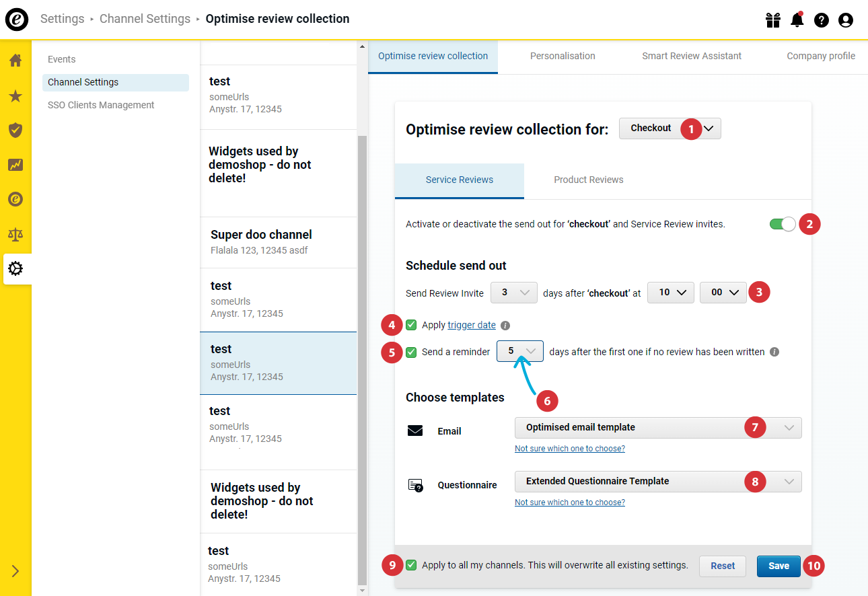Viewport: 868px width, 596px height.
Task: Open the trigger date link
Action: [472, 326]
